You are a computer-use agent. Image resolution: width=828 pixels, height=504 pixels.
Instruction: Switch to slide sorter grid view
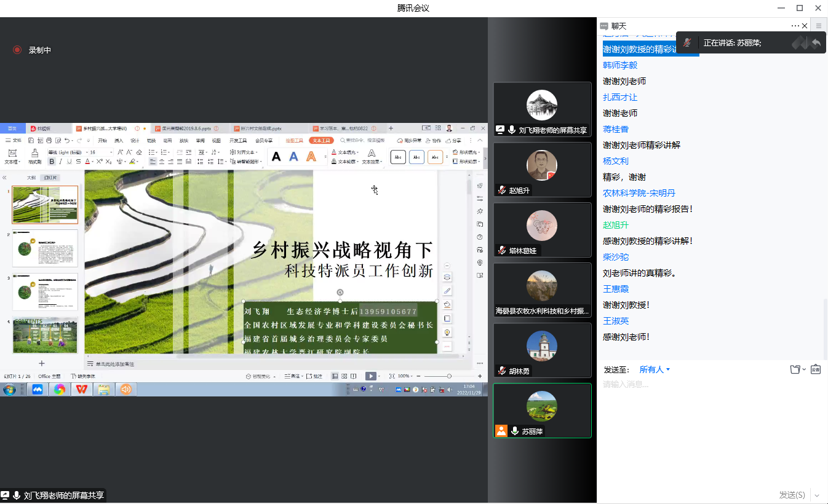coord(344,376)
